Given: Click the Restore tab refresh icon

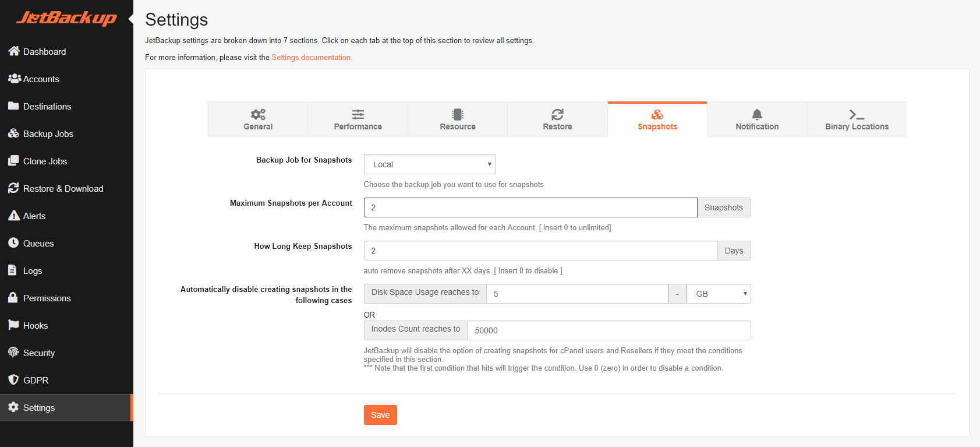Looking at the screenshot, I should point(558,114).
